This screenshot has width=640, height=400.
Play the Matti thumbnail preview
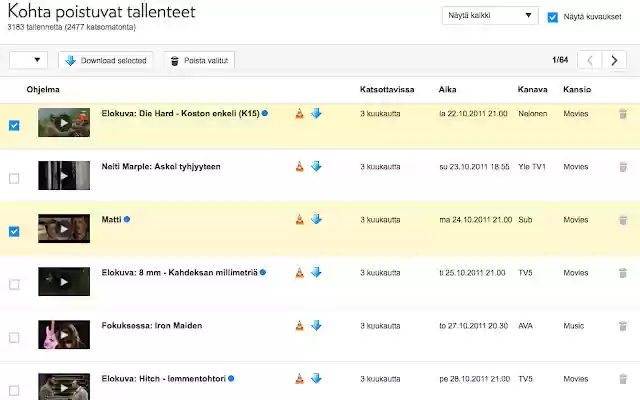64,229
